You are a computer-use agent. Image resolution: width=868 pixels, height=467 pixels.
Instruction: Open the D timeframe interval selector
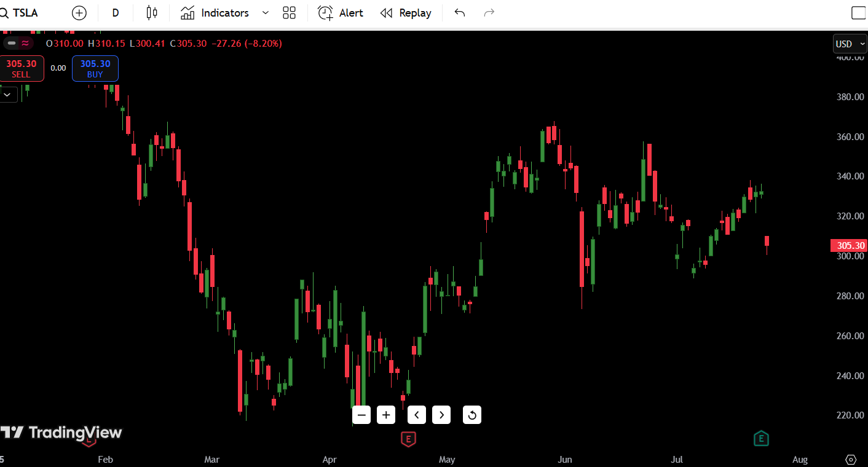pos(116,13)
